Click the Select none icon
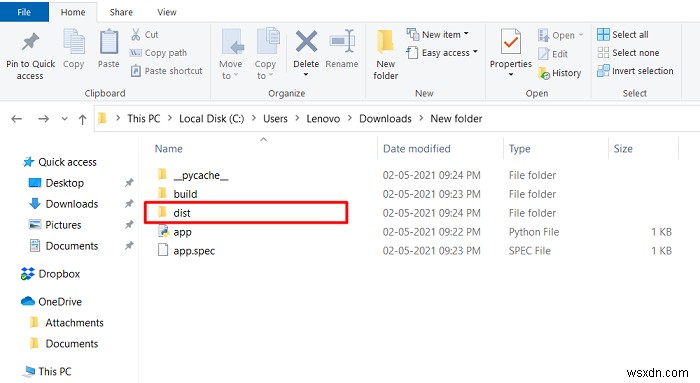Screen dimensions: 700x383 [x=603, y=52]
